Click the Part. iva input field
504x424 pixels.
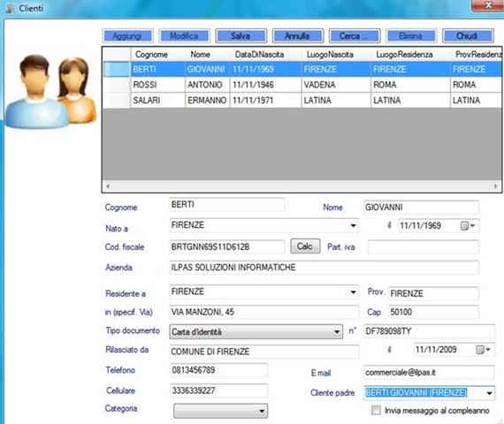coord(423,247)
